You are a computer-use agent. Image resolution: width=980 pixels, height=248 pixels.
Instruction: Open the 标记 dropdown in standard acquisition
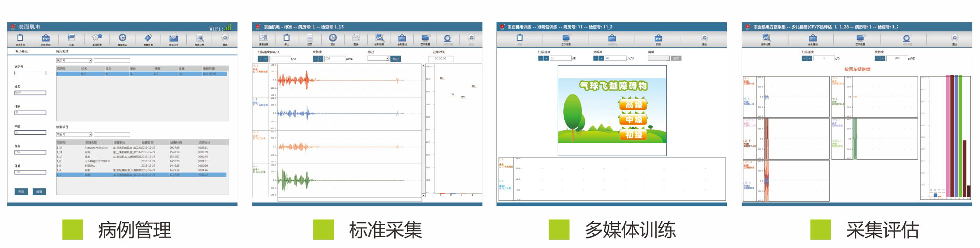point(387,58)
